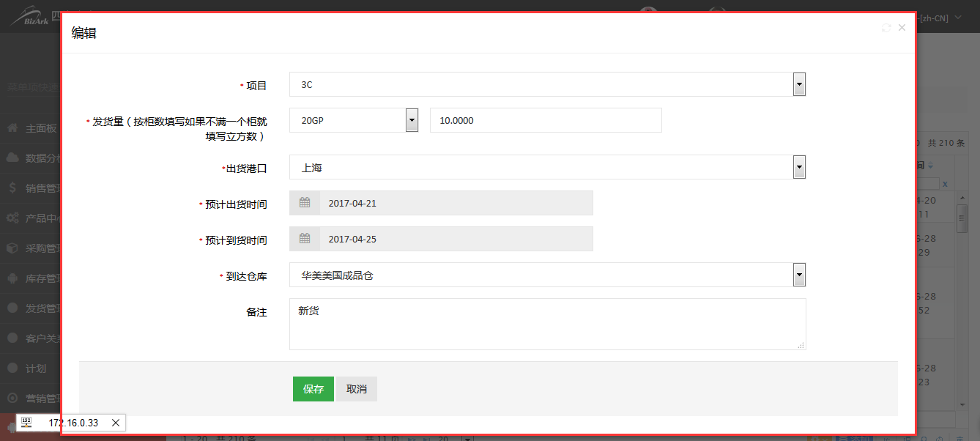The height and width of the screenshot is (441, 980).
Task: Click the 计划 menu item in sidebar
Action: (x=36, y=368)
